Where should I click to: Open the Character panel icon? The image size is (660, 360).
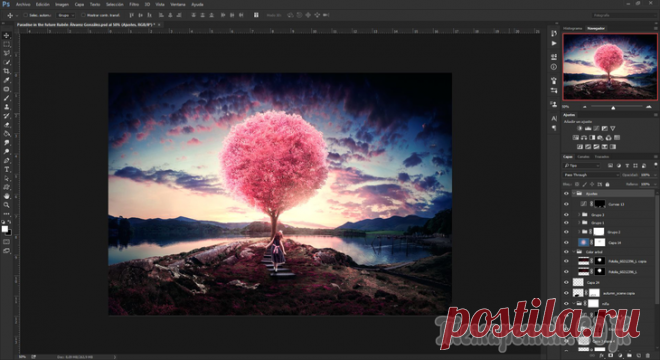[554, 119]
